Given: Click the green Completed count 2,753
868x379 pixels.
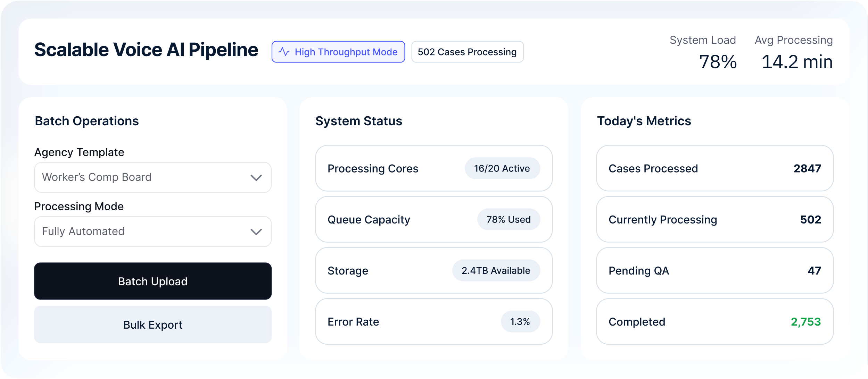Looking at the screenshot, I should click(806, 322).
